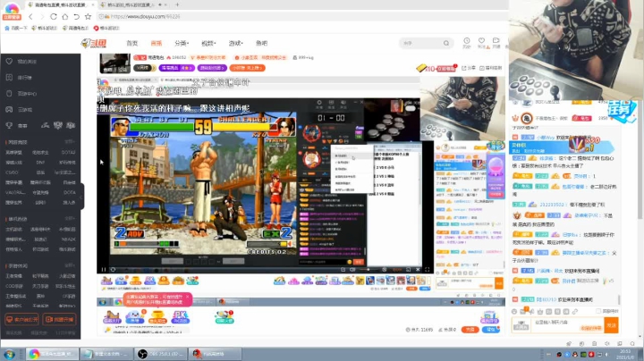Open the highlighted orange navigation item
Viewport: 644px width, 361px height.
[x=156, y=43]
